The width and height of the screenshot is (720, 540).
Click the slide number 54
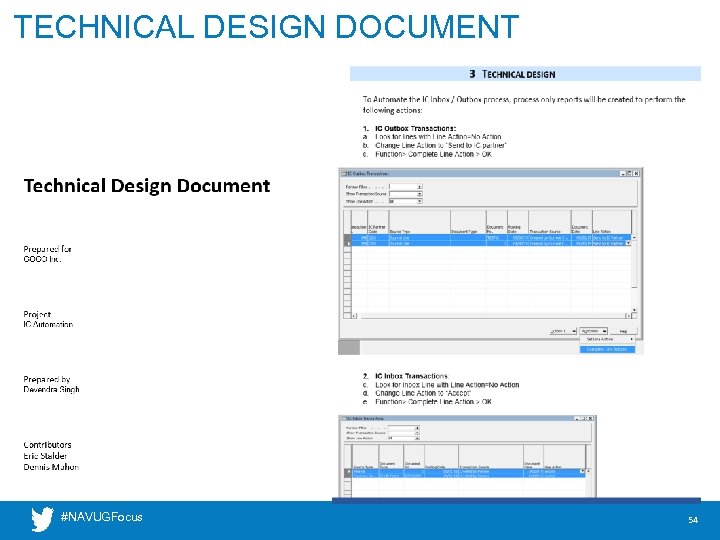coord(693,520)
